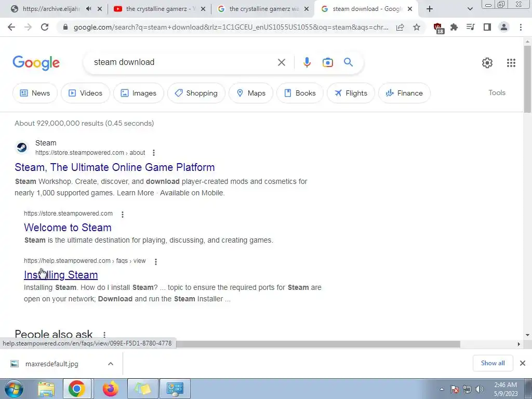Open the maxresdefault.jpg downloaded file
This screenshot has width=532, height=399.
click(x=52, y=364)
